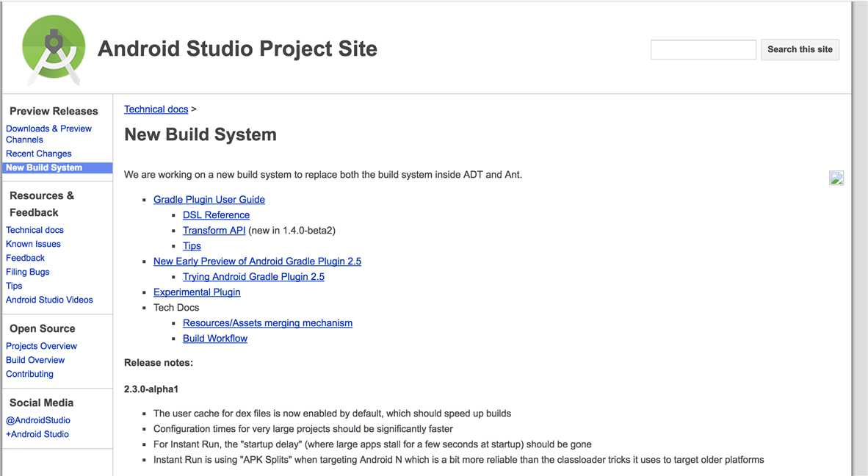Screen dimensions: 868x476
Task: Open +Android Studio social link
Action: tap(37, 434)
